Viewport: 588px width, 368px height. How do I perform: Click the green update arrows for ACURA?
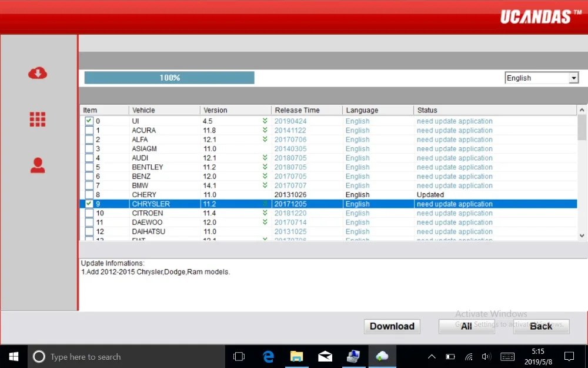[x=265, y=130]
